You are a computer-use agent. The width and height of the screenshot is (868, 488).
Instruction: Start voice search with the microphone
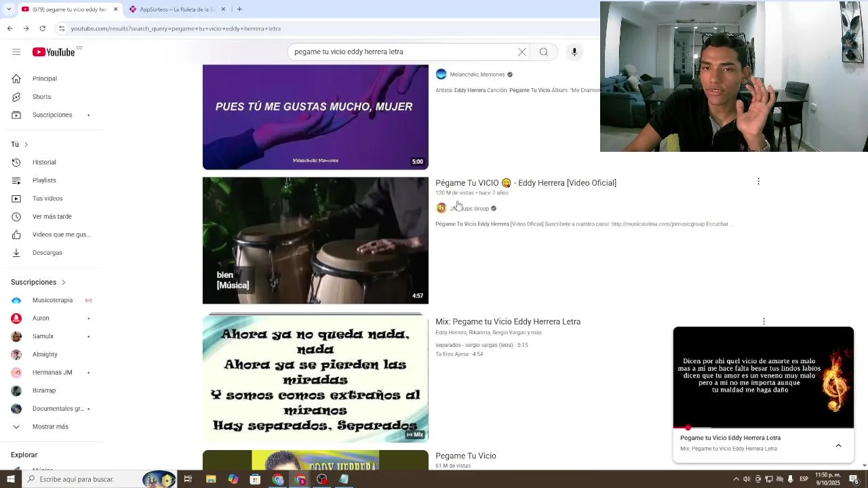coord(574,52)
